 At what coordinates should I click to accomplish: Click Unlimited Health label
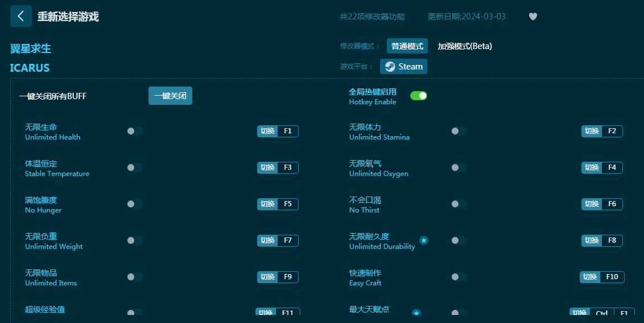tap(52, 137)
